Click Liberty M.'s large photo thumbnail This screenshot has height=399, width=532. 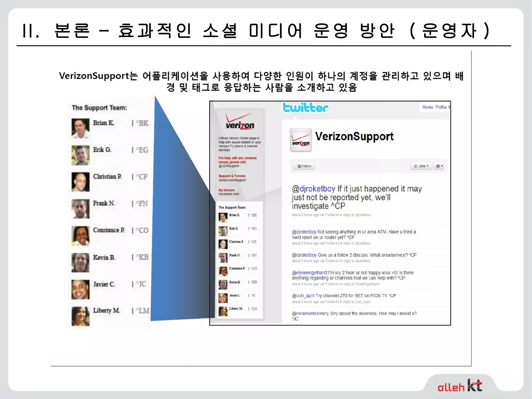[81, 316]
